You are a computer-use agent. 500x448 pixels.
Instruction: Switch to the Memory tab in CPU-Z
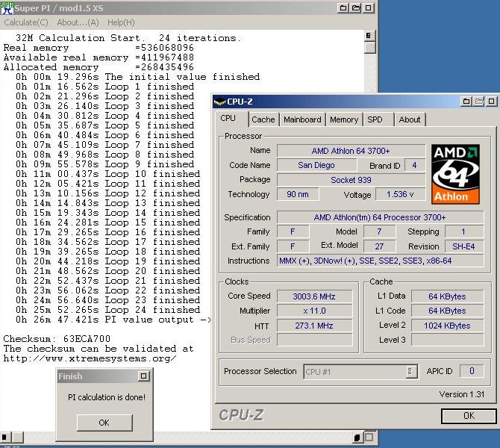[344, 119]
